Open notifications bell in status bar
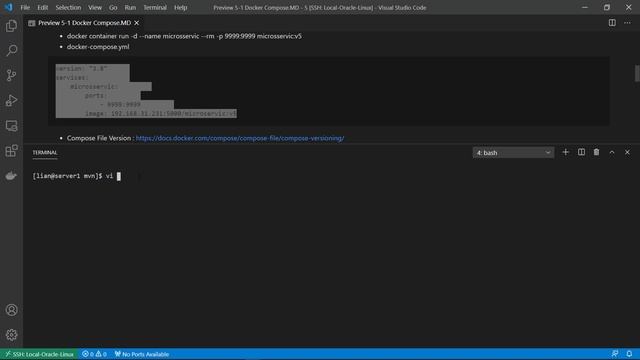Screen dimensions: 640x360 pos(629,354)
